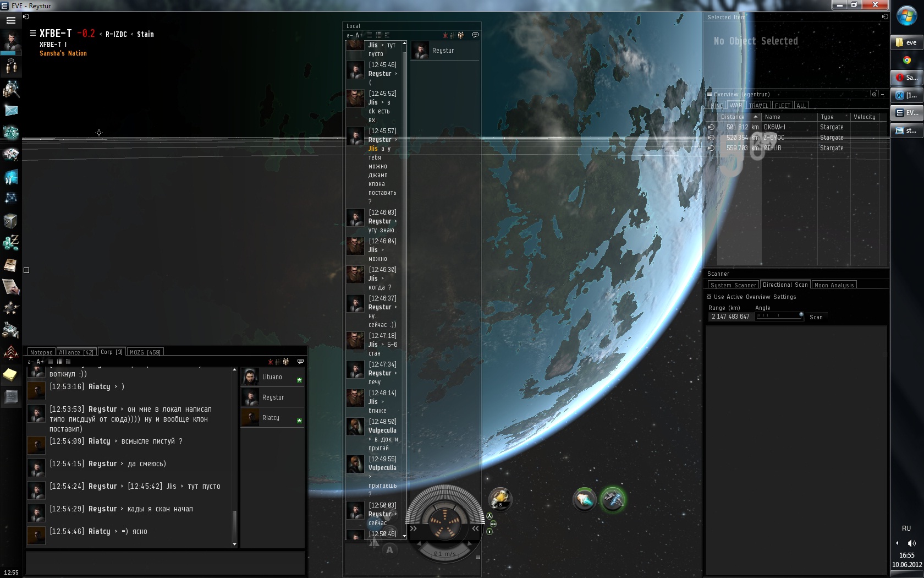Image resolution: width=924 pixels, height=578 pixels.
Task: Switch to the Alliance chat tab
Action: (x=76, y=352)
